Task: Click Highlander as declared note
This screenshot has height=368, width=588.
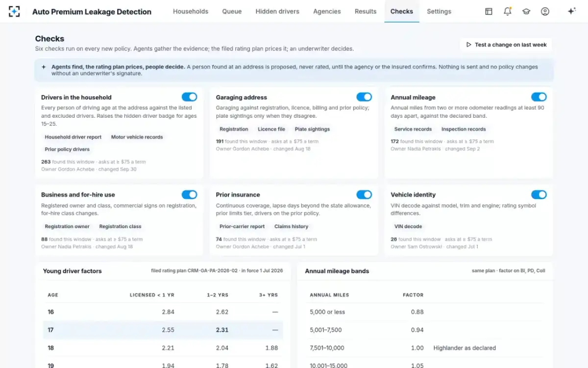Action: [x=465, y=348]
